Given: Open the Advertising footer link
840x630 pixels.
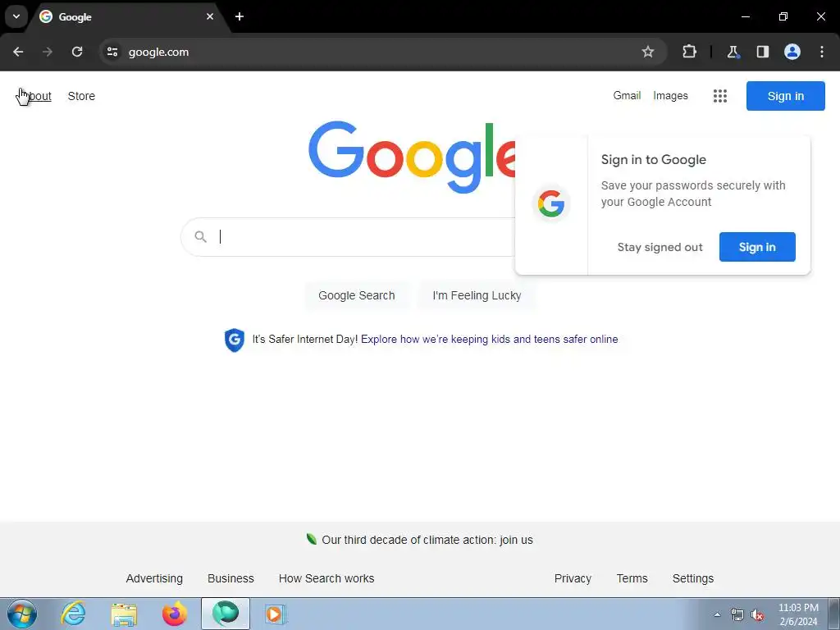Looking at the screenshot, I should (x=154, y=578).
